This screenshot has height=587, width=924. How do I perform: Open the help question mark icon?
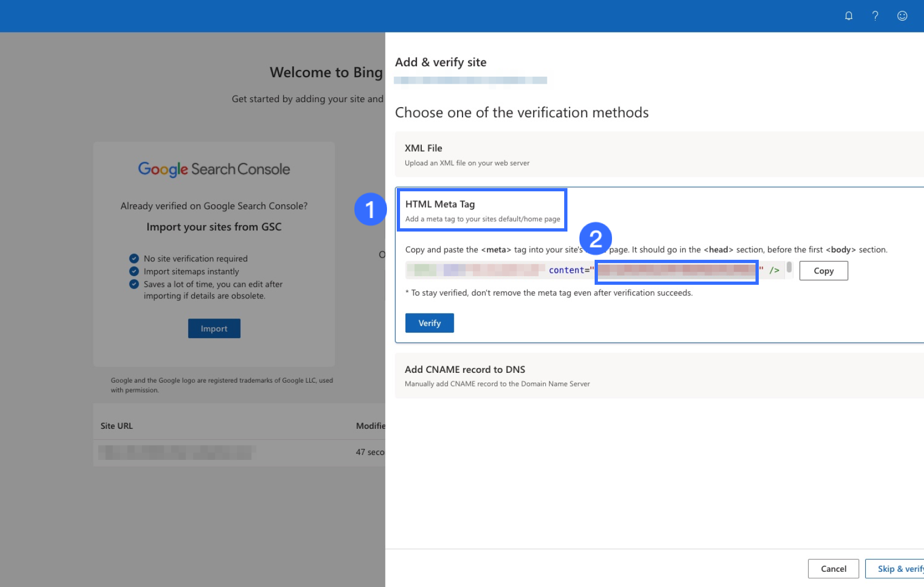coord(875,16)
